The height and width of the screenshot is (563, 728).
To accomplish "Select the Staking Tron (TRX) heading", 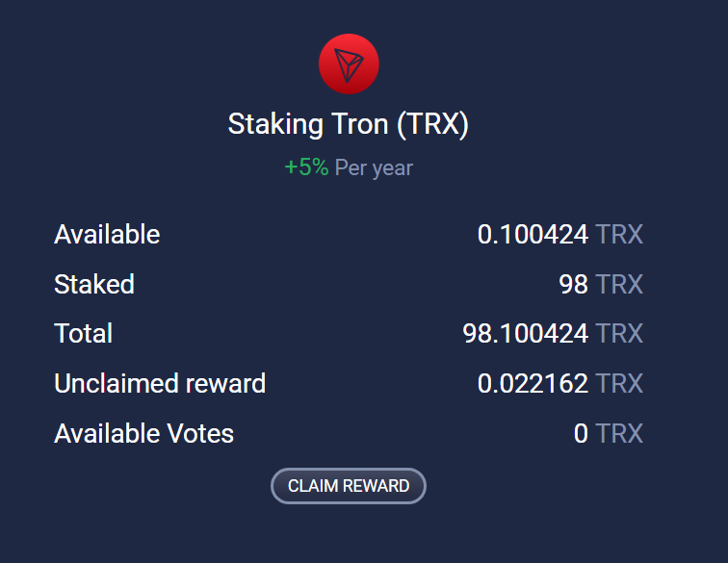I will pyautogui.click(x=349, y=124).
